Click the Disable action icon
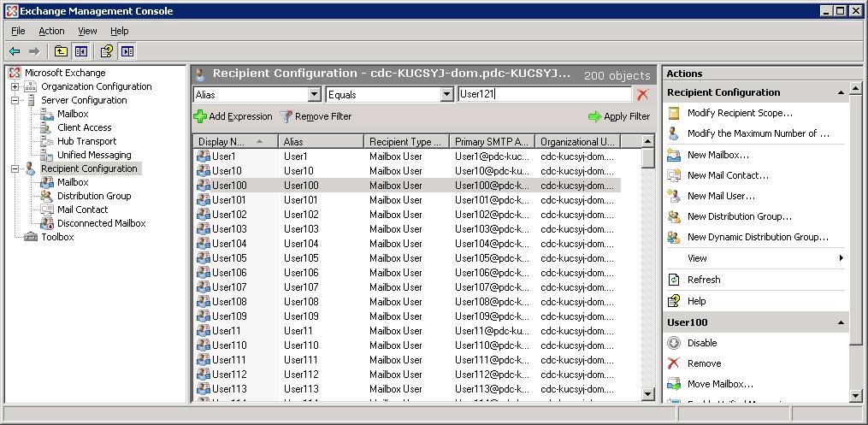This screenshot has width=868, height=425. tap(674, 343)
